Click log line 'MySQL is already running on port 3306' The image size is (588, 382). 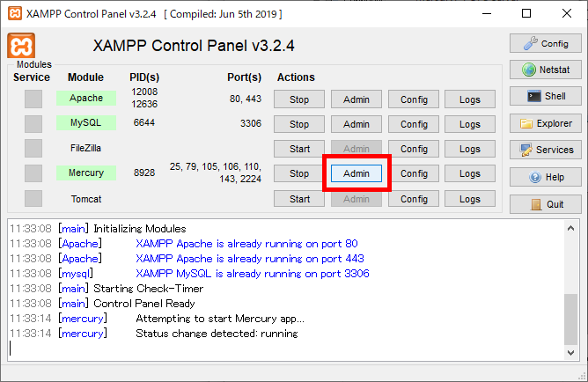pyautogui.click(x=253, y=273)
